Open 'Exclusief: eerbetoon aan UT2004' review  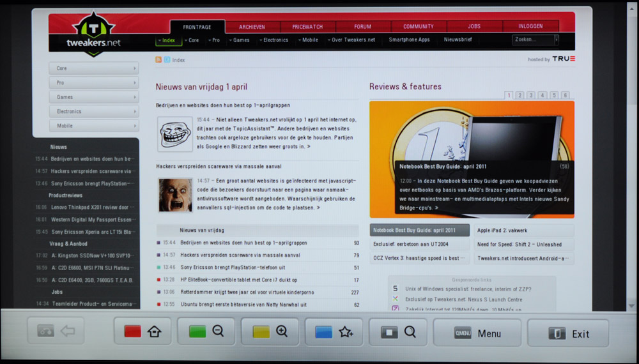pyautogui.click(x=420, y=245)
